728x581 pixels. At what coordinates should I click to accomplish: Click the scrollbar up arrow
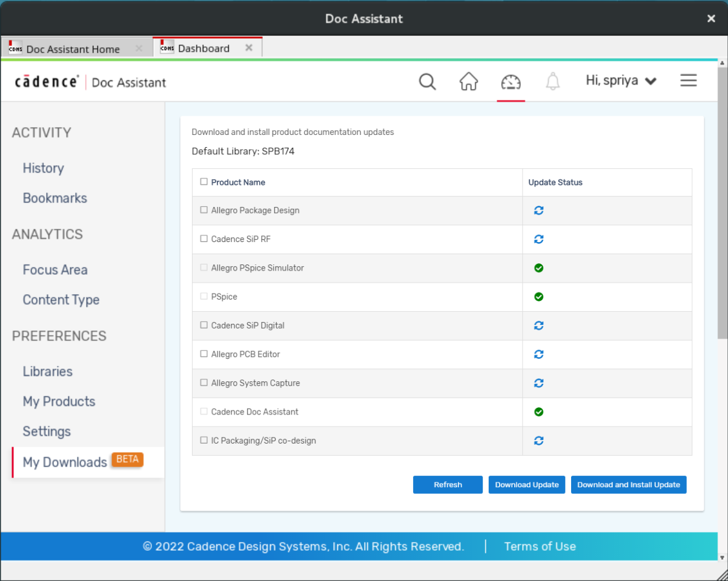(722, 63)
